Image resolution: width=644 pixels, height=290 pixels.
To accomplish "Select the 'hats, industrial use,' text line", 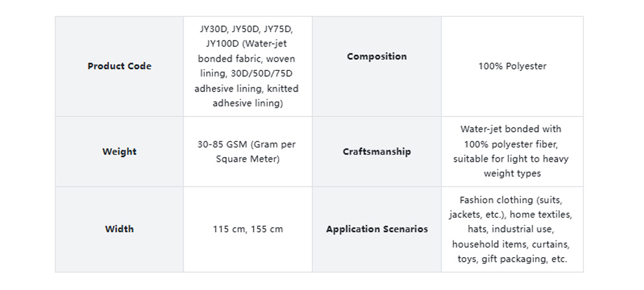I will [511, 229].
